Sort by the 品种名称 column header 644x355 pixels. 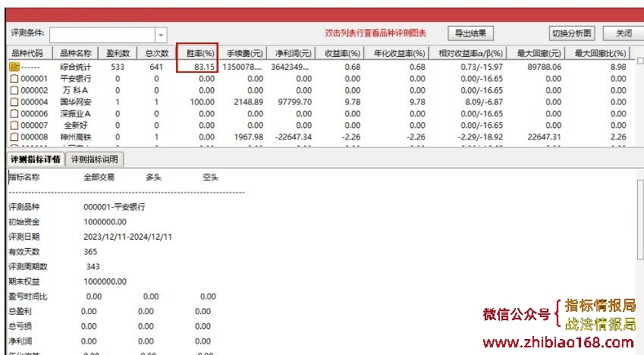click(x=76, y=53)
